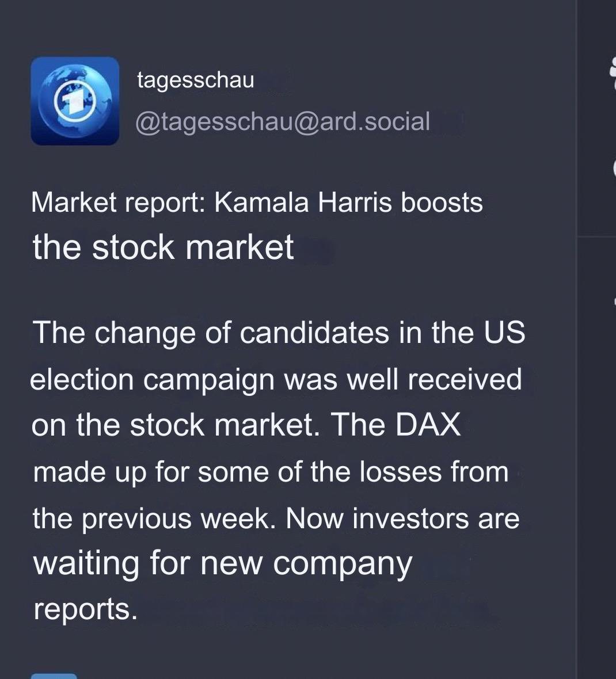Screen dimensions: 616x679
Task: Select the line 'waiting for new company'
Action: tap(223, 564)
